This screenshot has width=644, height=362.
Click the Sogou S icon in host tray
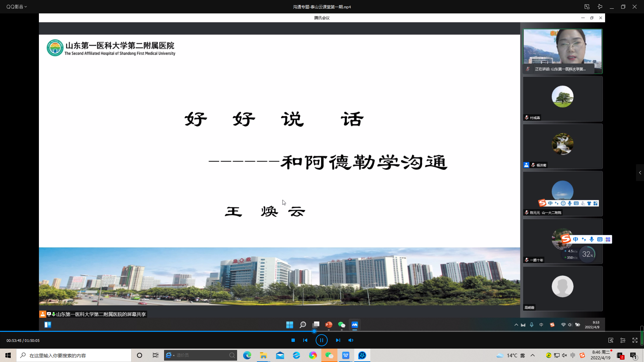click(582, 355)
